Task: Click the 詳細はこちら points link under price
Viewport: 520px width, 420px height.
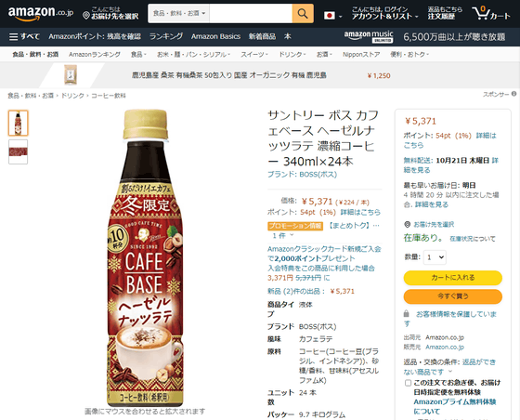Action: (360, 212)
